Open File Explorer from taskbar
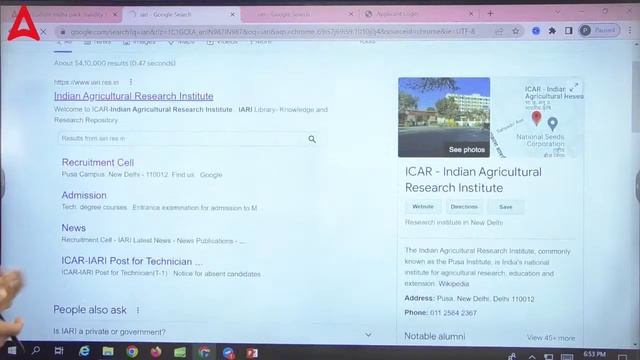Image resolution: width=640 pixels, height=360 pixels. click(108, 351)
